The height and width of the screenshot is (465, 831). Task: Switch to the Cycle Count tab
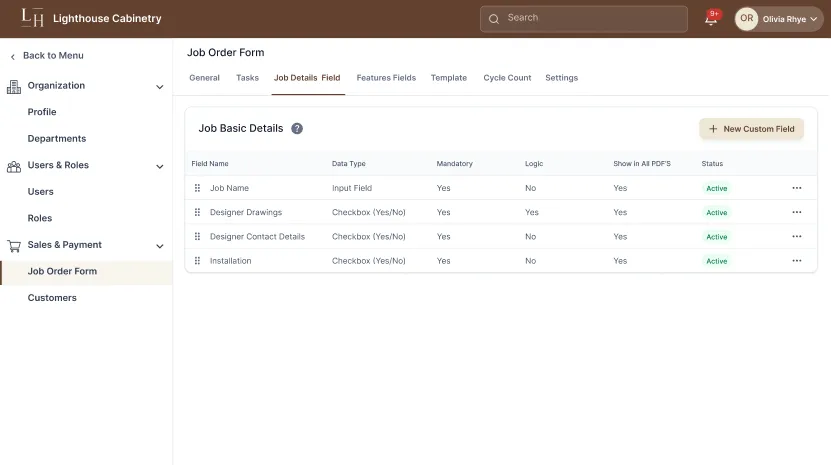[x=507, y=78]
